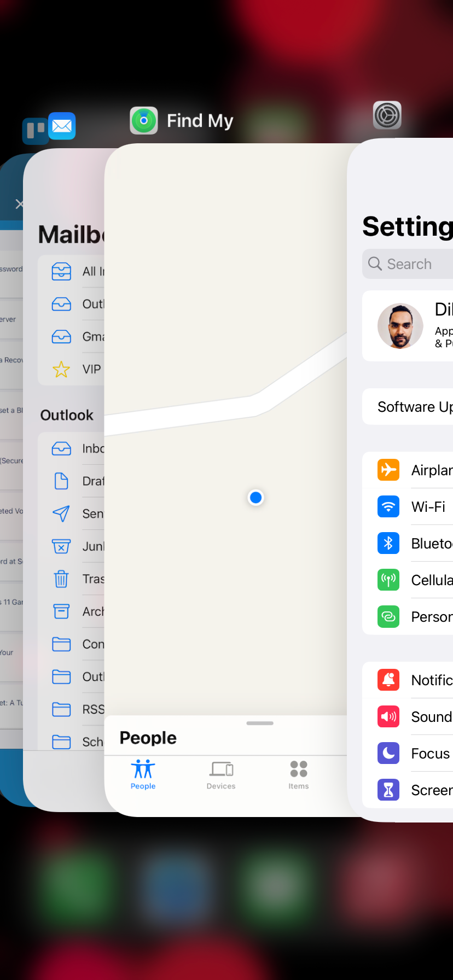Screen dimensions: 453x980
Task: Open the Drafts document icon in Mail
Action: [x=61, y=481]
